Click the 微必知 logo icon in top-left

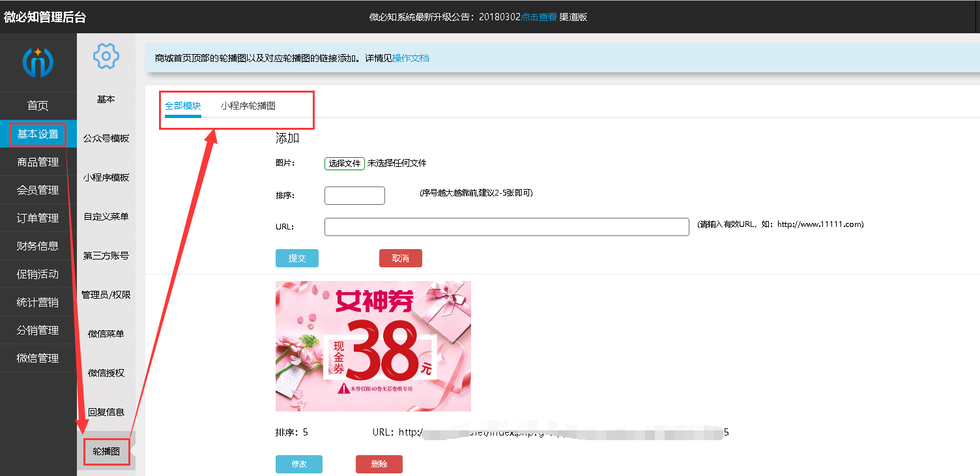coord(38,61)
